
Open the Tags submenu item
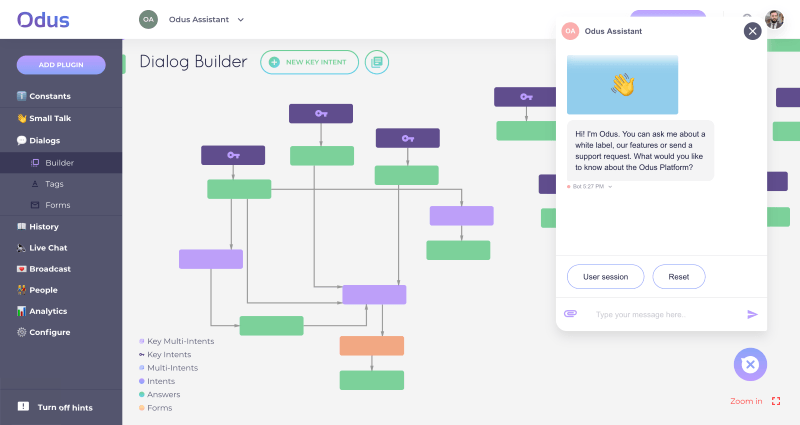point(55,184)
